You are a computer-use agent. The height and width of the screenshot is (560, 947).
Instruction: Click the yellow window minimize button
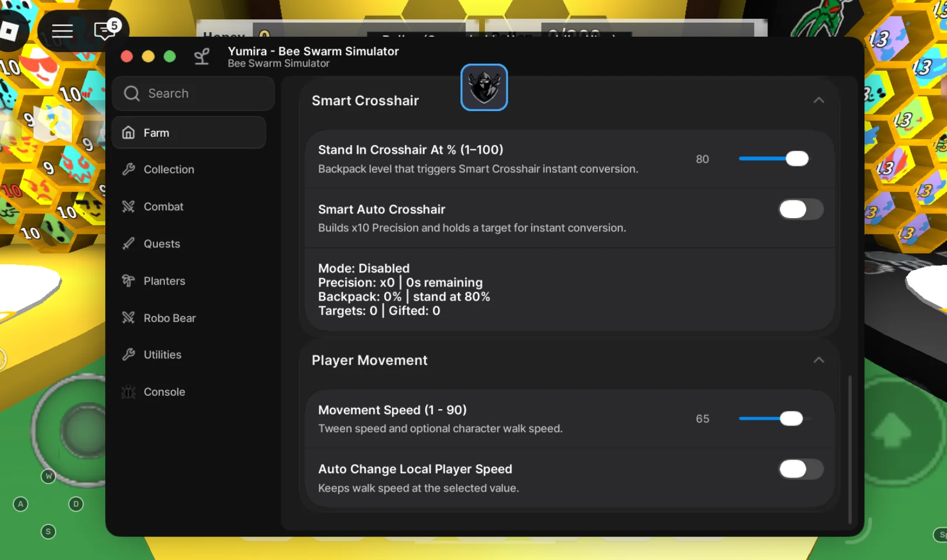point(148,56)
